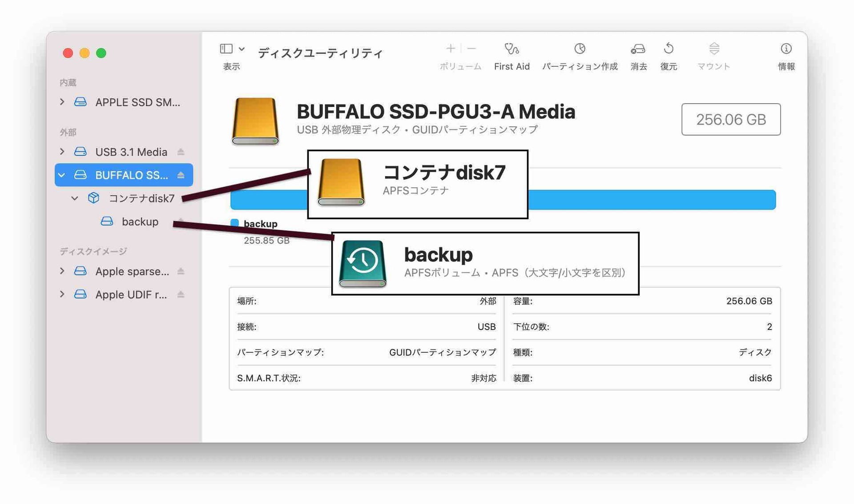Click the 下位の数 value 2
The height and width of the screenshot is (504, 854).
769,327
